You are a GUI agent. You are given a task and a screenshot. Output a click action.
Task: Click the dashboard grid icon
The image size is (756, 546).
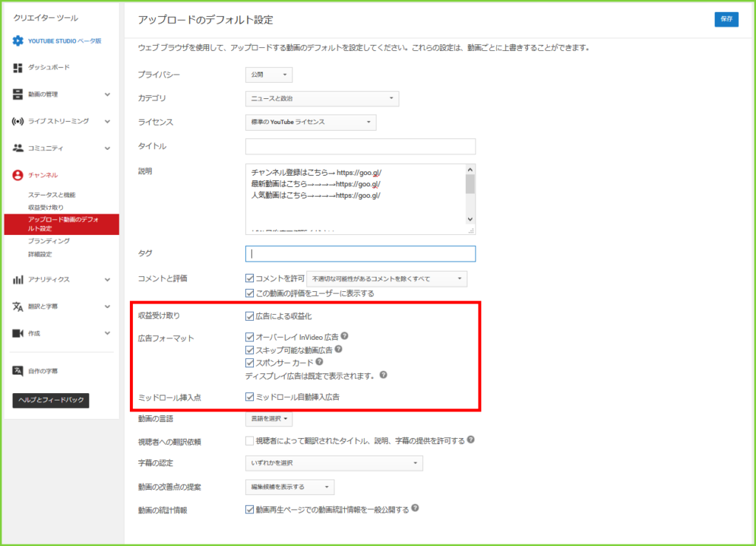coord(18,67)
